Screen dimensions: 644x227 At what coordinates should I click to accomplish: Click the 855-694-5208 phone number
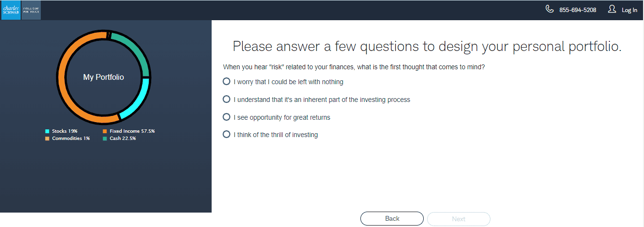(x=578, y=10)
